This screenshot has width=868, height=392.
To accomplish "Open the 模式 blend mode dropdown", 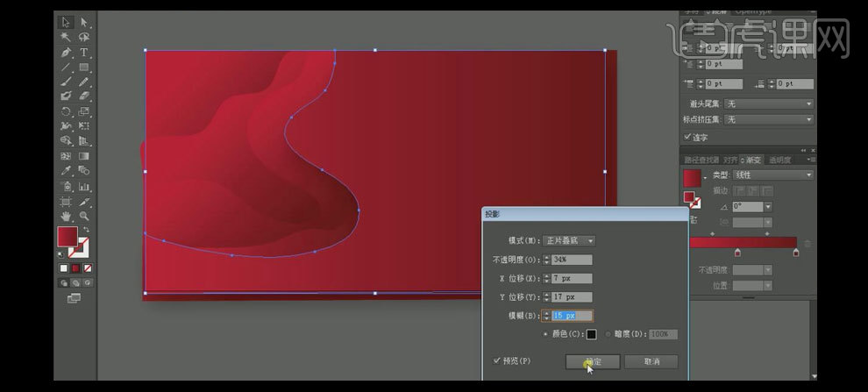I will [x=568, y=240].
